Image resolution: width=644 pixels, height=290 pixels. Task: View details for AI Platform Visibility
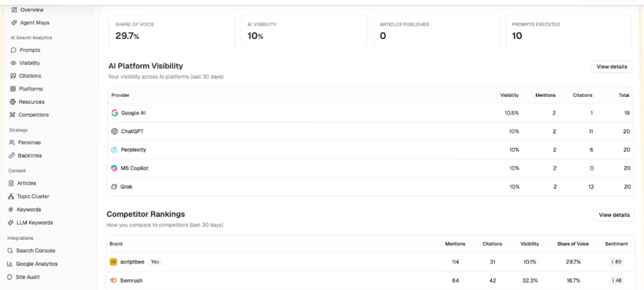point(611,67)
